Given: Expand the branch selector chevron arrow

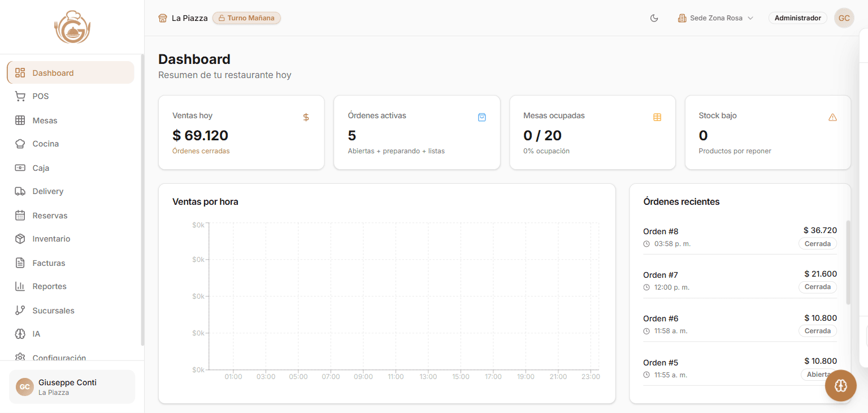Looking at the screenshot, I should coord(750,18).
